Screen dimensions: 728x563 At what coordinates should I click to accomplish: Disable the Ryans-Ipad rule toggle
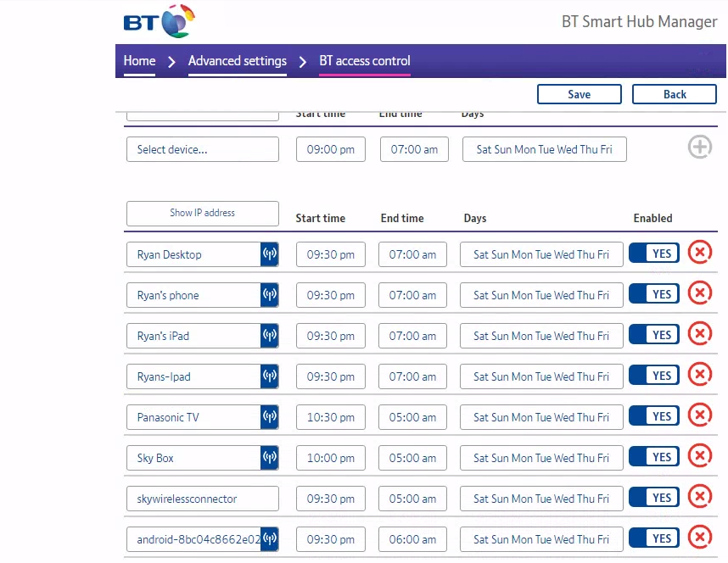coord(653,376)
